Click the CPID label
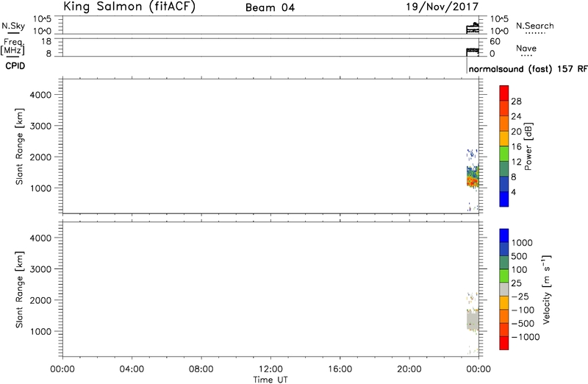The width and height of the screenshot is (588, 384). (15, 66)
